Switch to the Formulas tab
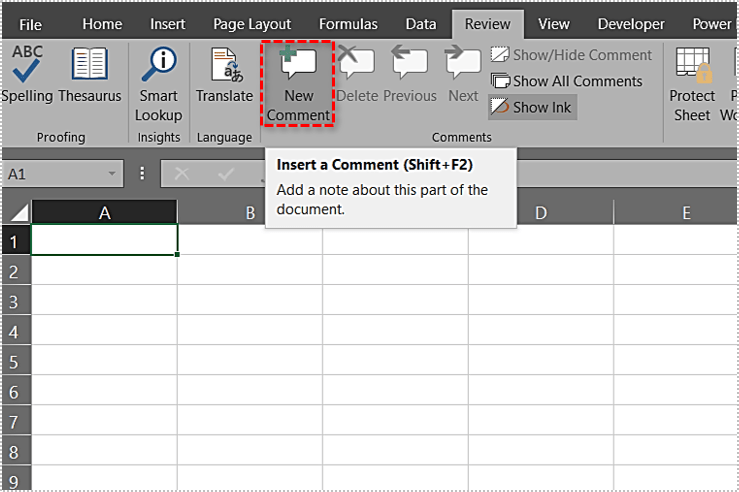This screenshot has width=739, height=492. (348, 24)
